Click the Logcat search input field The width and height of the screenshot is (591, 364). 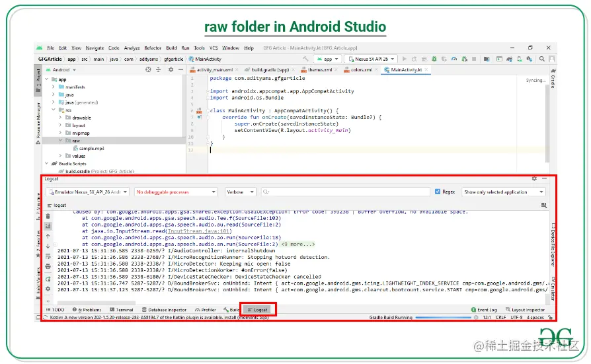coord(346,192)
